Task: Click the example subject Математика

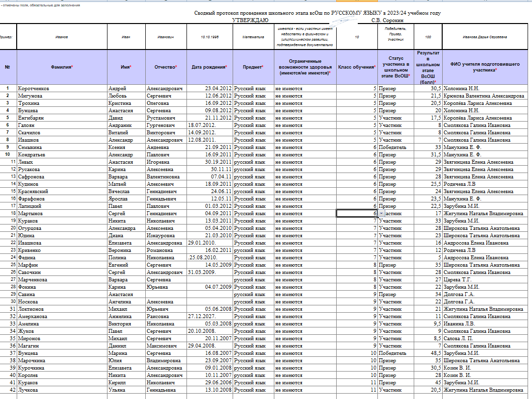Action: (253, 37)
